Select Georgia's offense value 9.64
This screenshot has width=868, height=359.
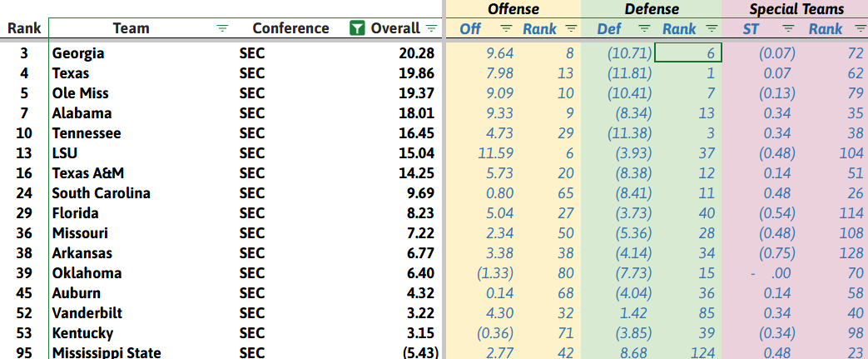[500, 53]
